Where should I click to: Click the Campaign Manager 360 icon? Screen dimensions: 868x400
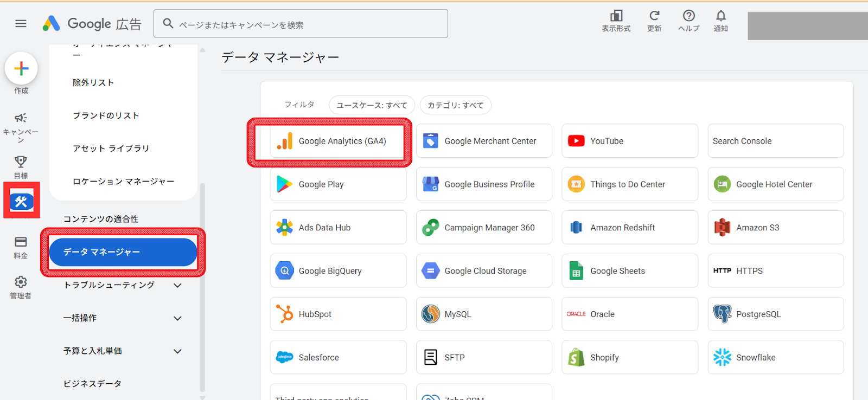coord(430,228)
